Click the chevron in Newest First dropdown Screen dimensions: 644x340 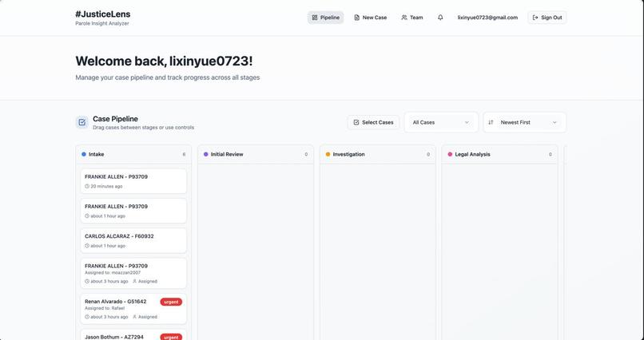point(555,122)
